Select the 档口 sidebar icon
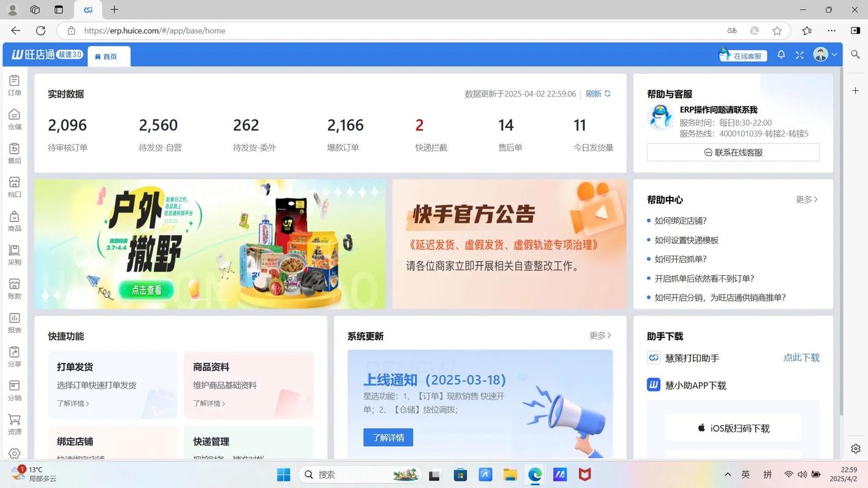The width and height of the screenshot is (868, 488). [x=14, y=187]
